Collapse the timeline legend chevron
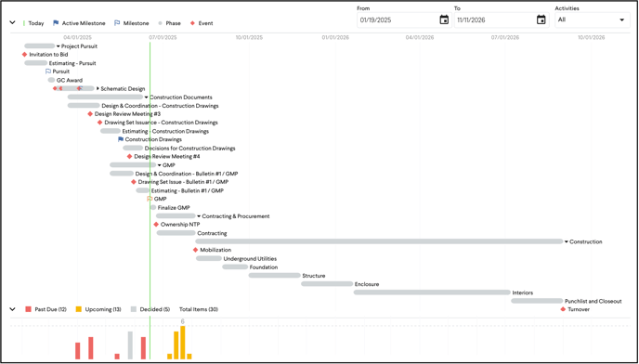 click(12, 23)
